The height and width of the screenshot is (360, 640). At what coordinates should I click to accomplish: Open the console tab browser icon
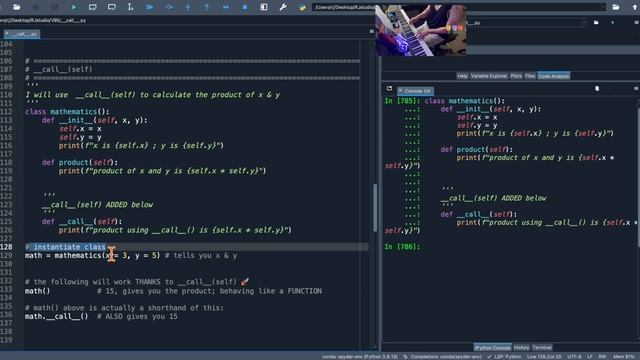389,89
